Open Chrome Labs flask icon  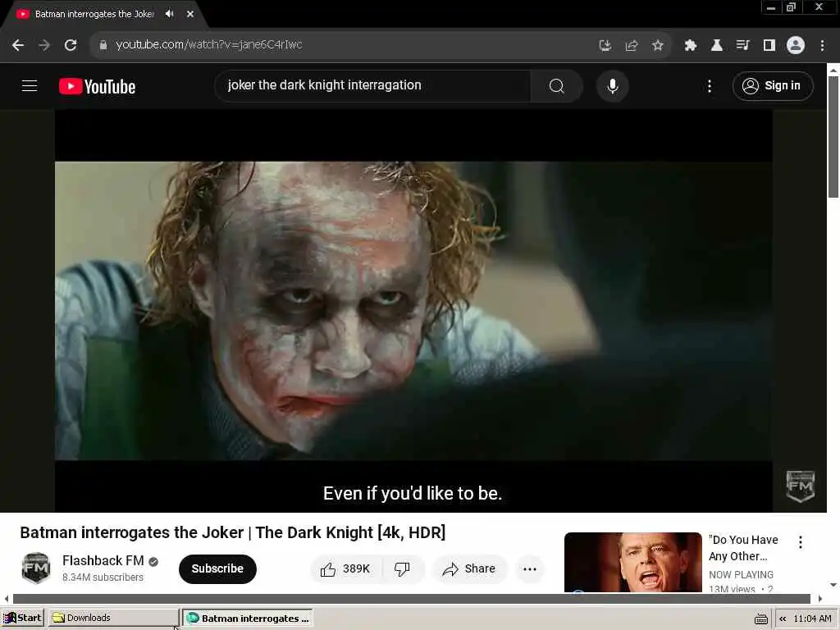click(x=717, y=46)
